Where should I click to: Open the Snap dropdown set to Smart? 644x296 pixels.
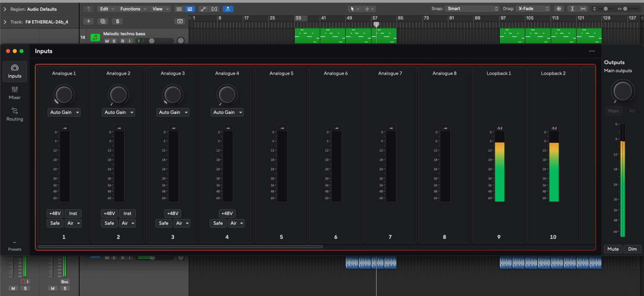(x=472, y=8)
